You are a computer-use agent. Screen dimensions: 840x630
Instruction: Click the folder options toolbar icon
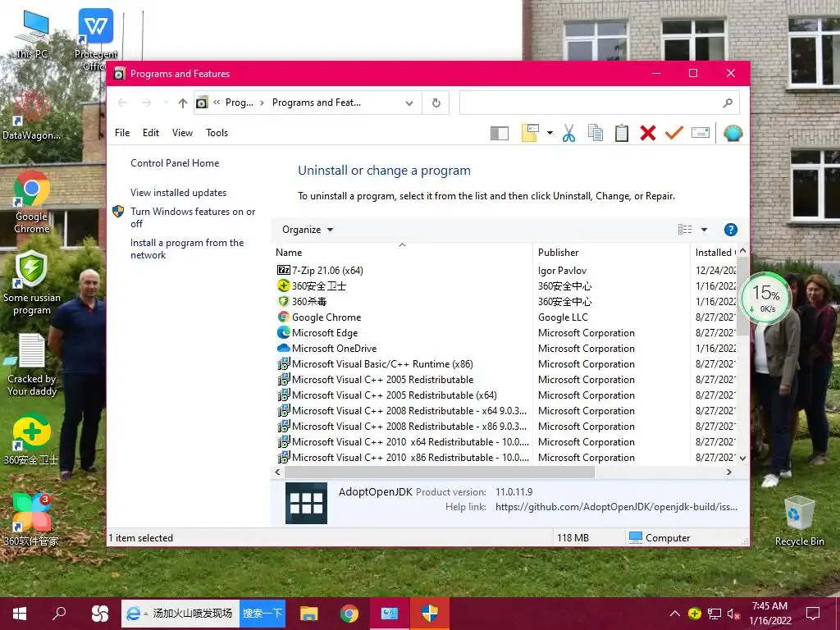530,133
